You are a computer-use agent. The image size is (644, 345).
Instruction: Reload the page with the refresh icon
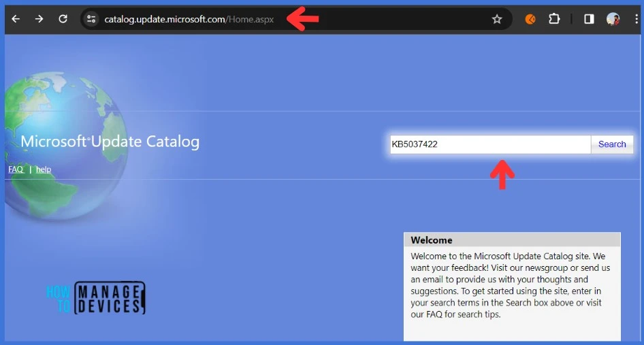coord(63,19)
